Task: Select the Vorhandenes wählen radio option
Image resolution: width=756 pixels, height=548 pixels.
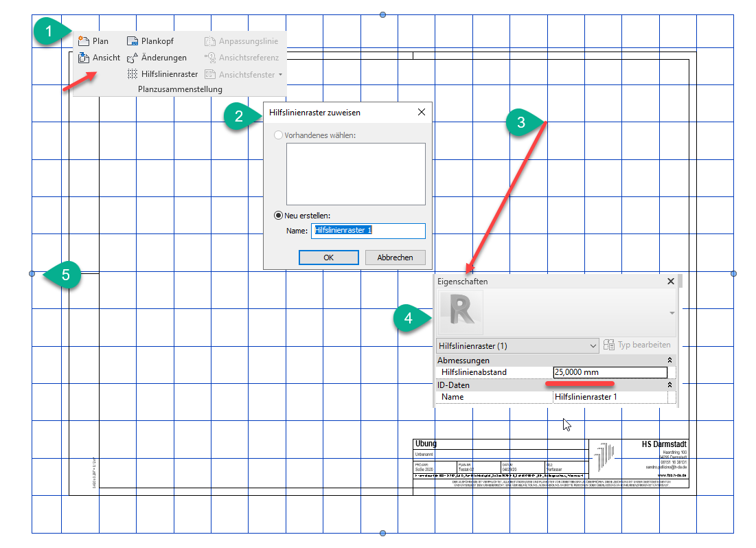Action: pyautogui.click(x=278, y=135)
